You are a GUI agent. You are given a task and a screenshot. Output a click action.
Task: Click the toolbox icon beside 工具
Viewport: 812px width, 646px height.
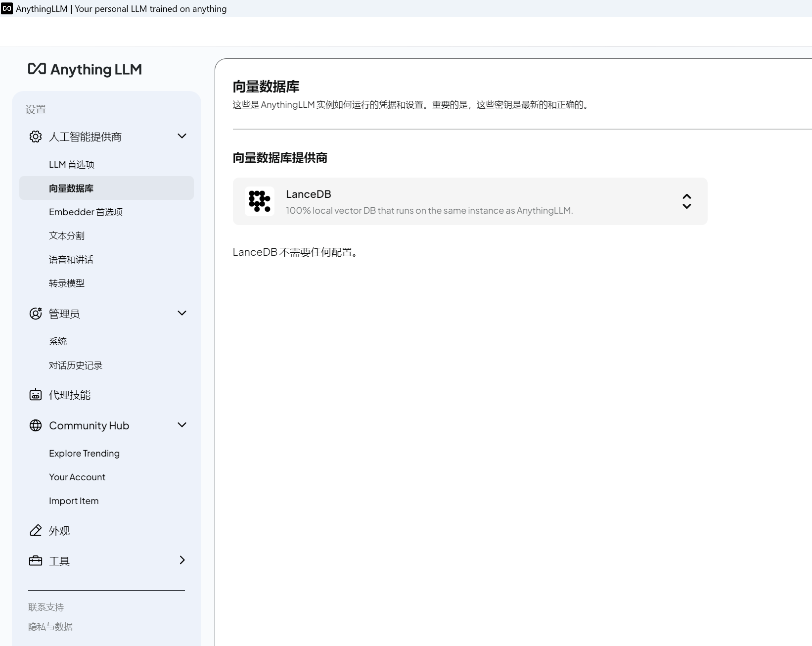pyautogui.click(x=36, y=561)
